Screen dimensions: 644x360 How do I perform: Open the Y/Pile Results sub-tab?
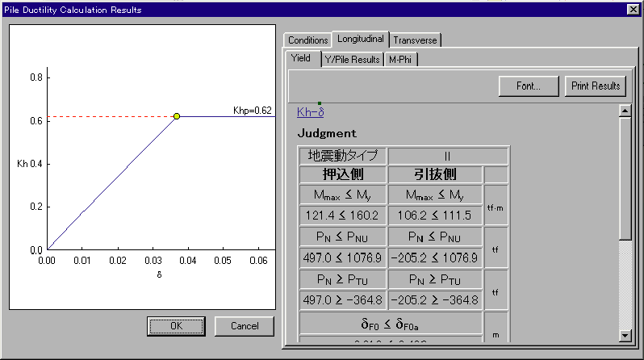tap(352, 60)
